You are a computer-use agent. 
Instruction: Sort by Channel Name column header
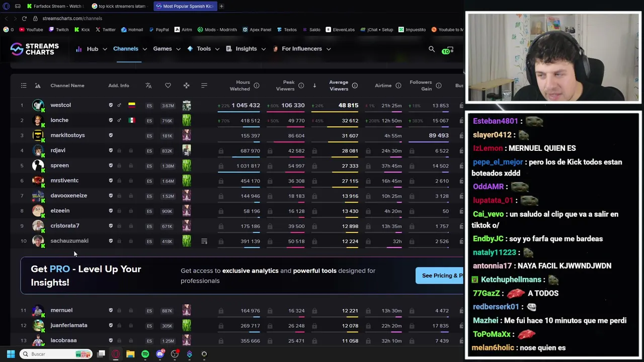coord(67,86)
